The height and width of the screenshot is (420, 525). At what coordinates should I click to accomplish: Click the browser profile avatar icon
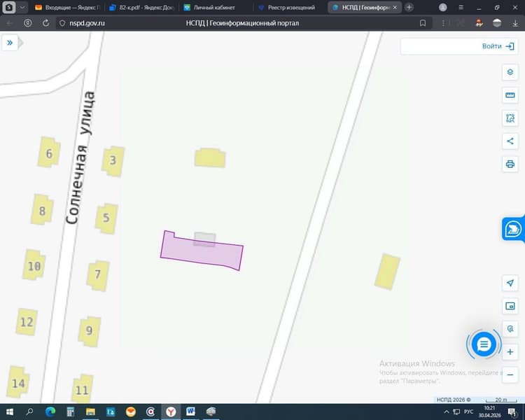443,8
